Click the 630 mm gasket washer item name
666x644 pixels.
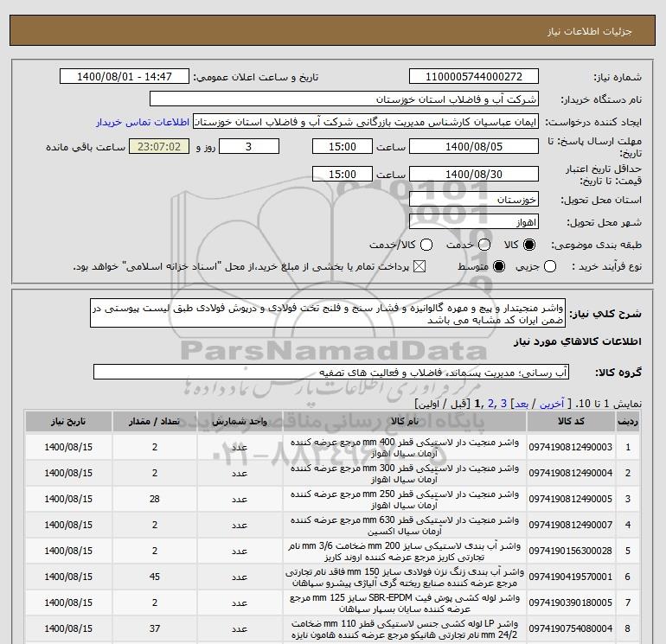(405, 525)
